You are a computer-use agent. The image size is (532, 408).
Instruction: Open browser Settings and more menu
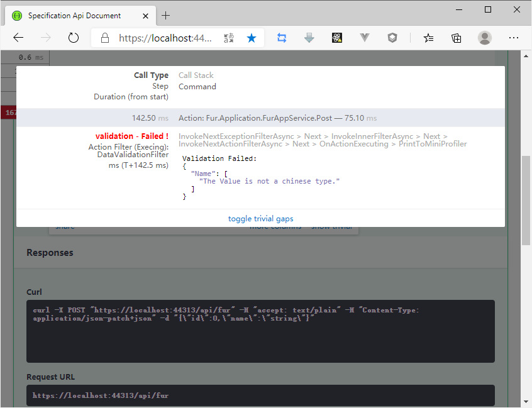pyautogui.click(x=514, y=38)
